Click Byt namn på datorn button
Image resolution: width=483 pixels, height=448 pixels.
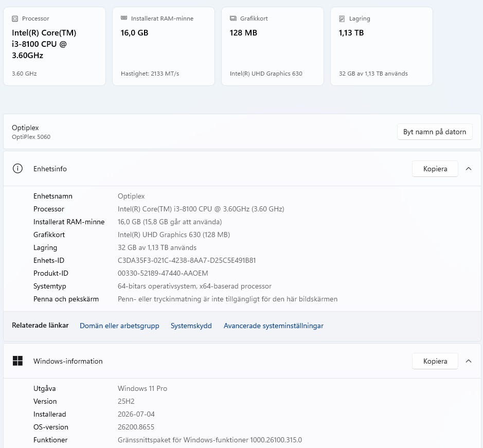435,132
